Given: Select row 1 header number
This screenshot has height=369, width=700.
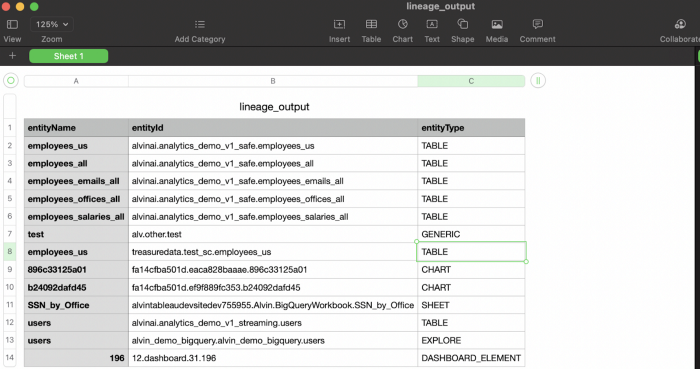Looking at the screenshot, I should pos(10,128).
